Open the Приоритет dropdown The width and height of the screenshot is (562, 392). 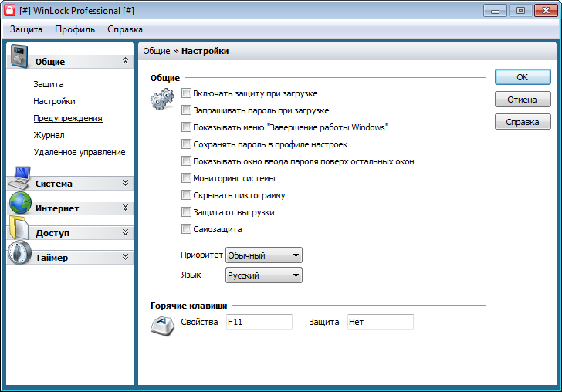(x=264, y=255)
